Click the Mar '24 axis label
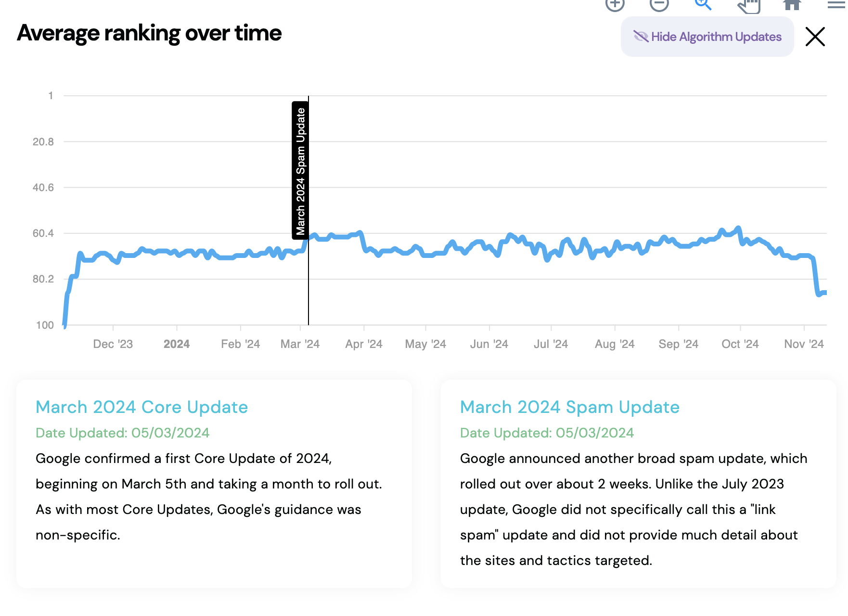The height and width of the screenshot is (616, 848). (300, 344)
